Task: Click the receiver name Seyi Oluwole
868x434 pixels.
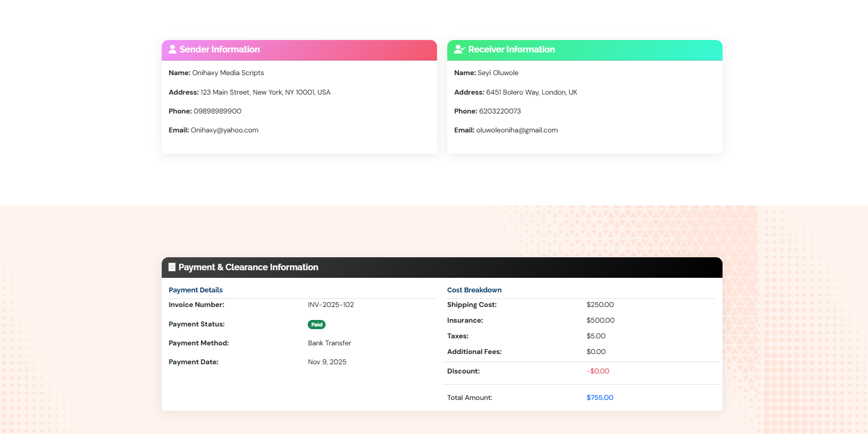Action: point(498,73)
